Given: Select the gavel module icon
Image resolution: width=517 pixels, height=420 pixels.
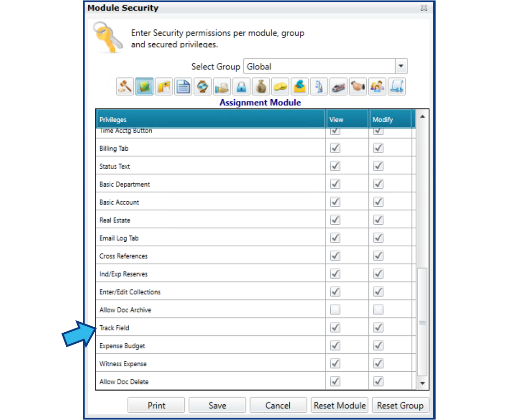Looking at the screenshot, I should (125, 87).
